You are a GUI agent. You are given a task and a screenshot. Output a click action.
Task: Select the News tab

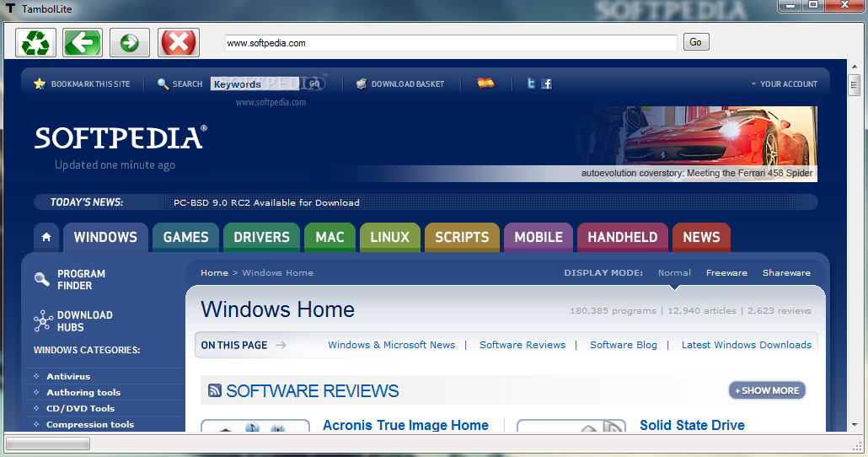point(701,237)
